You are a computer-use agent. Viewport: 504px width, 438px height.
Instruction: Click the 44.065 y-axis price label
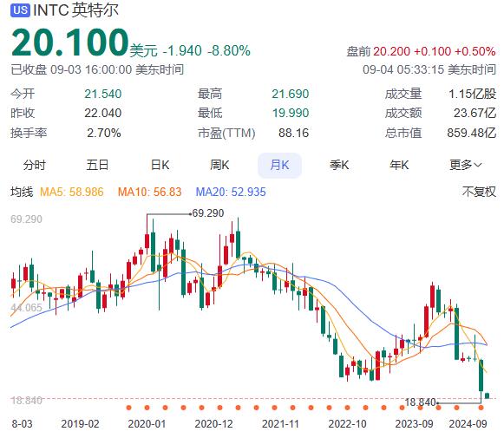[x=26, y=308]
